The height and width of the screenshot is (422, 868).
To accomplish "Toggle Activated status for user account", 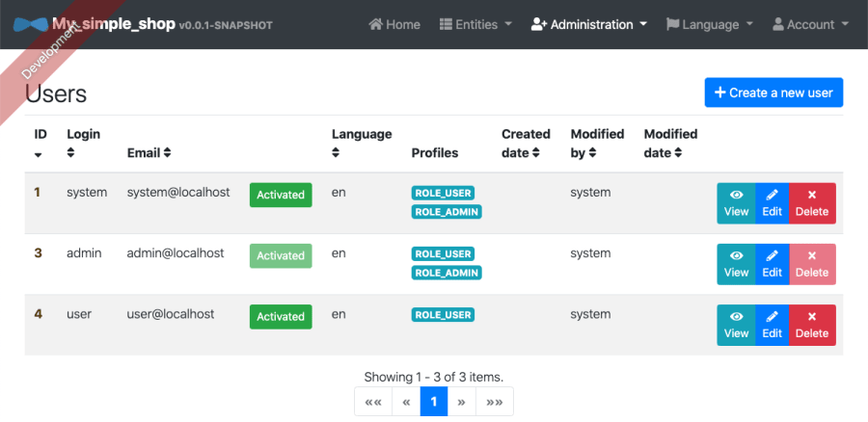I will pyautogui.click(x=281, y=316).
